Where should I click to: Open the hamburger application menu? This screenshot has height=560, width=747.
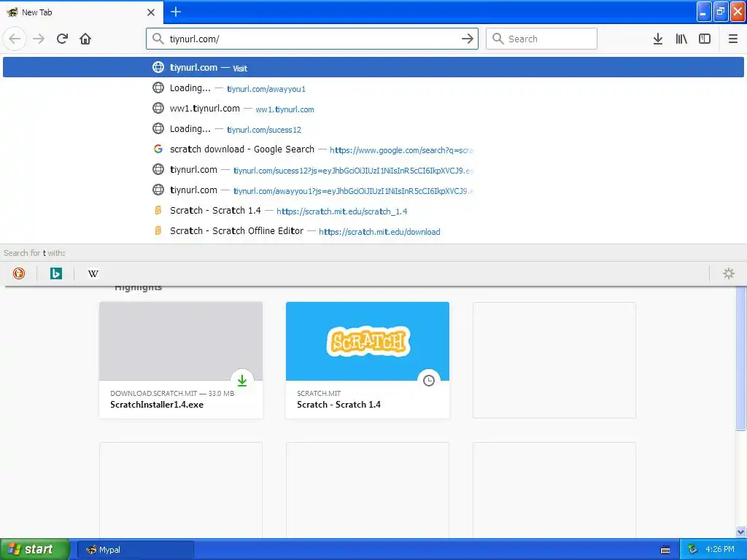pos(733,39)
